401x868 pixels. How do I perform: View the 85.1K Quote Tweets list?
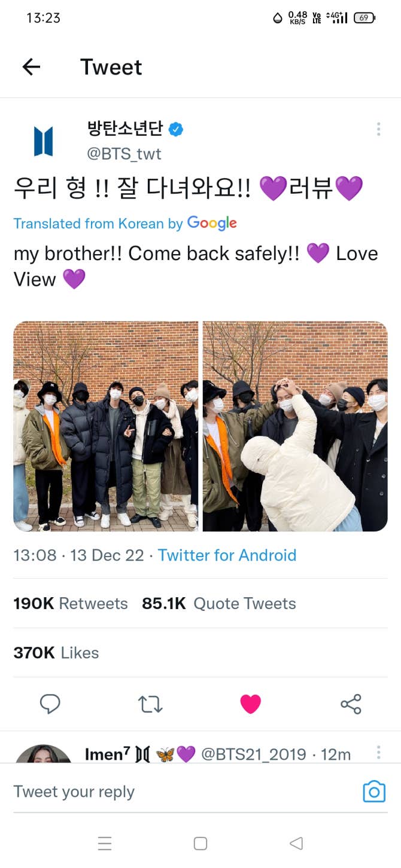tap(219, 604)
